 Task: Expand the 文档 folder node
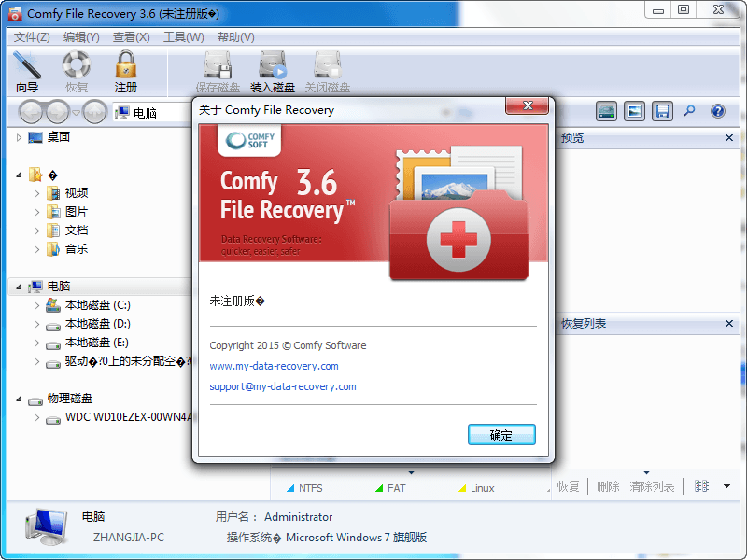[x=36, y=231]
